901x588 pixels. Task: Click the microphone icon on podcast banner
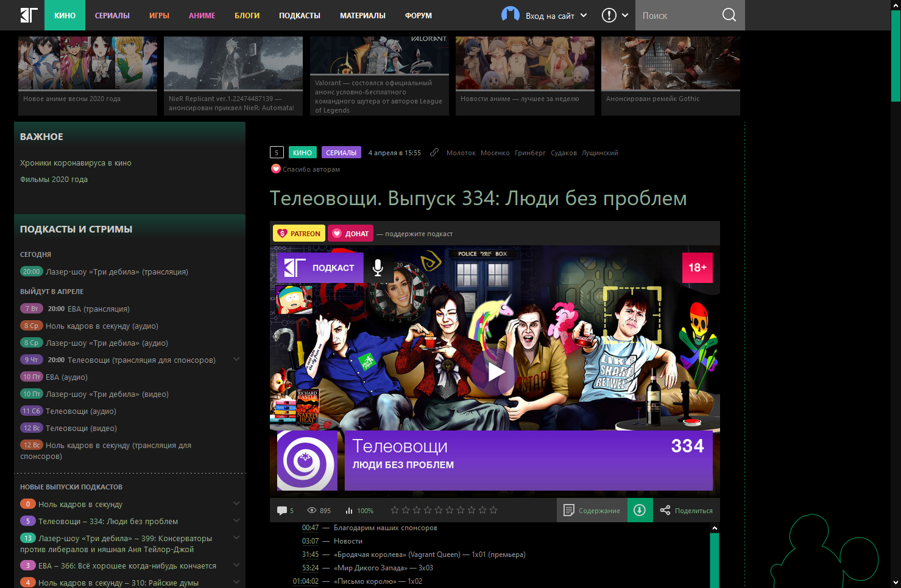point(378,268)
